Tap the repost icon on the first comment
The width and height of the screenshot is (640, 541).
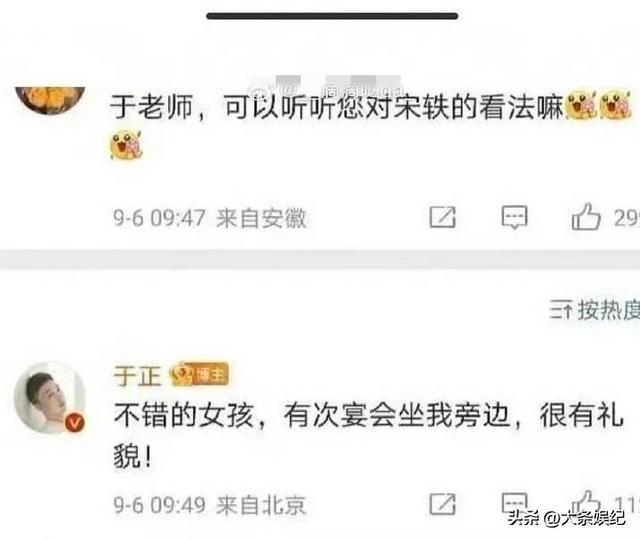click(x=442, y=217)
